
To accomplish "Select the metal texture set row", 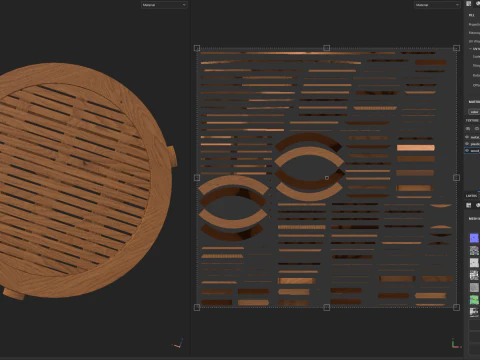I will pos(472,137).
